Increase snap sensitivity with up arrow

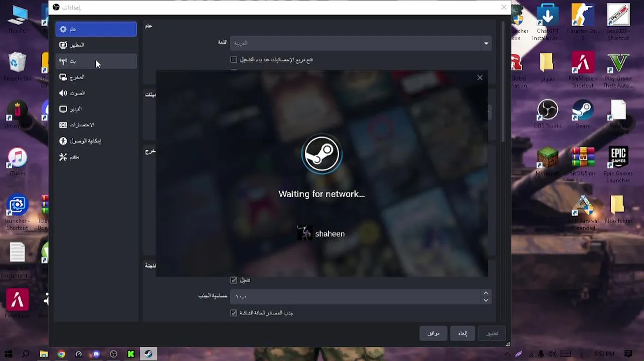click(x=486, y=293)
